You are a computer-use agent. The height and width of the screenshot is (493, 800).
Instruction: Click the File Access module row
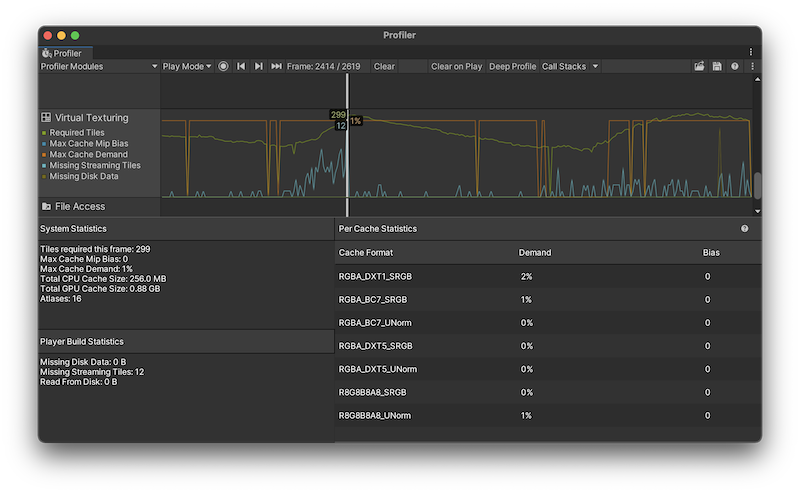coord(80,206)
